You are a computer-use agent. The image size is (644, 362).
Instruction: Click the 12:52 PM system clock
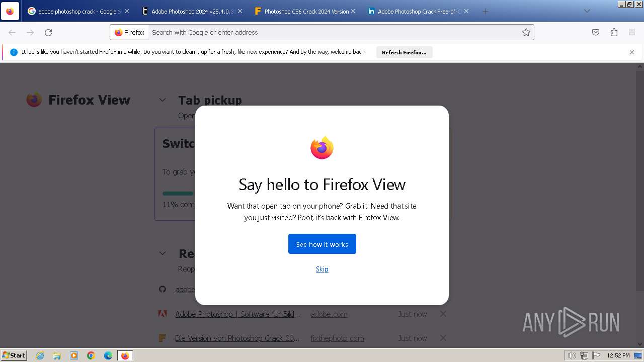tap(618, 355)
